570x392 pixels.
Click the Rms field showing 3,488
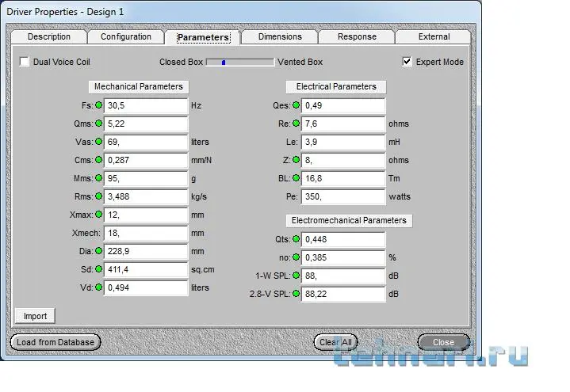146,196
